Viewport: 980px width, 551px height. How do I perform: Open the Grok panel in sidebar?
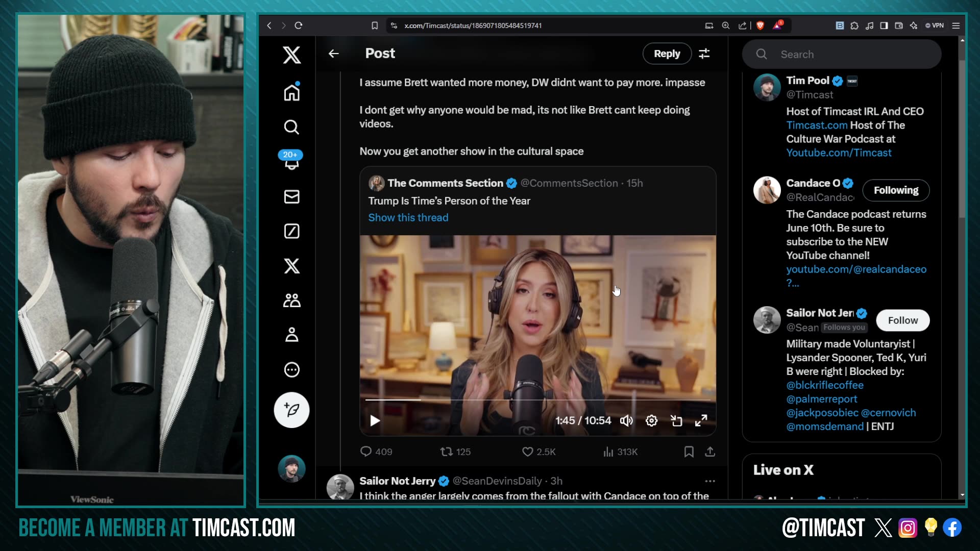click(x=291, y=231)
